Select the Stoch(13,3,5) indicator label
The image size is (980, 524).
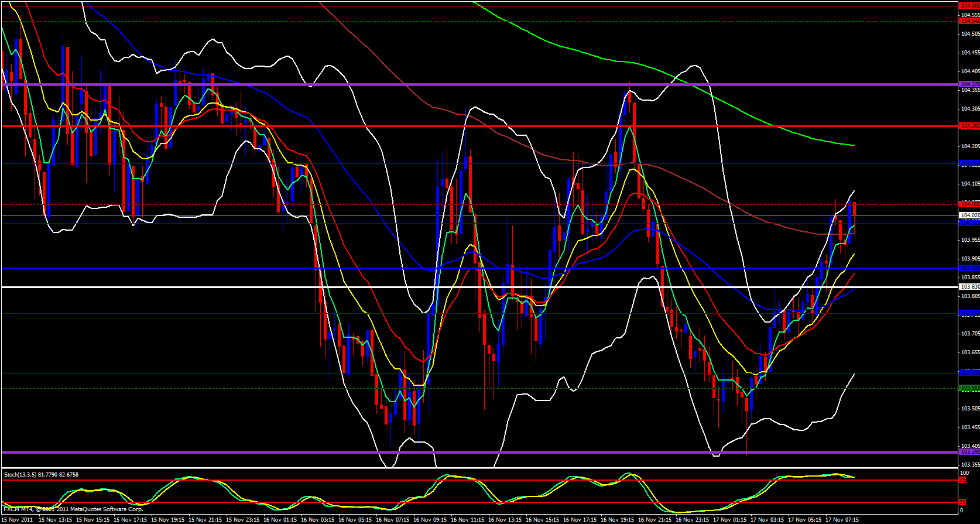[41, 475]
